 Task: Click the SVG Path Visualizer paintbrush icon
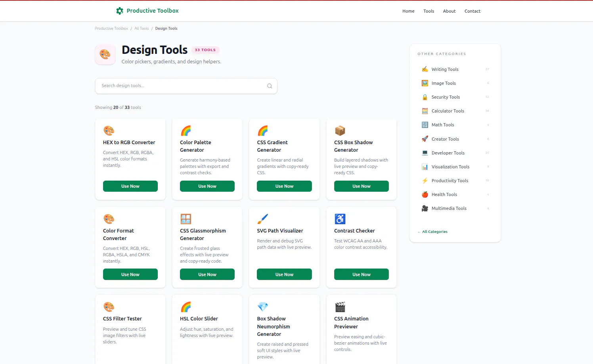[x=263, y=219]
